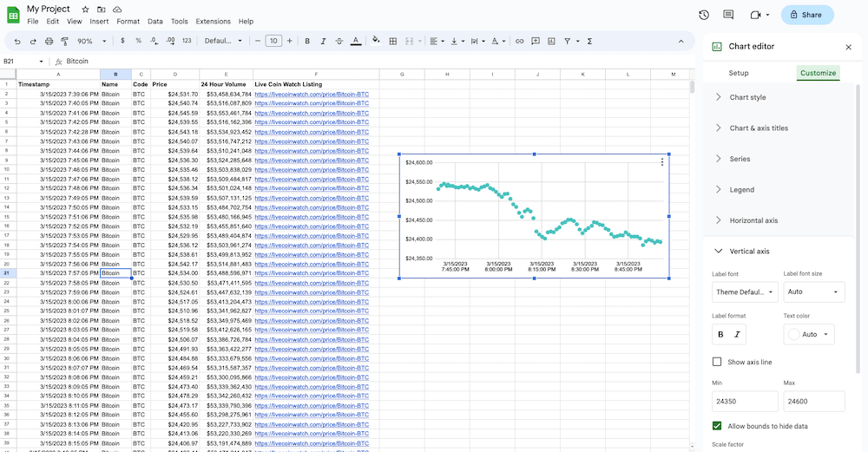Open the axis Text color dropdown
Image resolution: width=868 pixels, height=452 pixels.
[x=809, y=334]
